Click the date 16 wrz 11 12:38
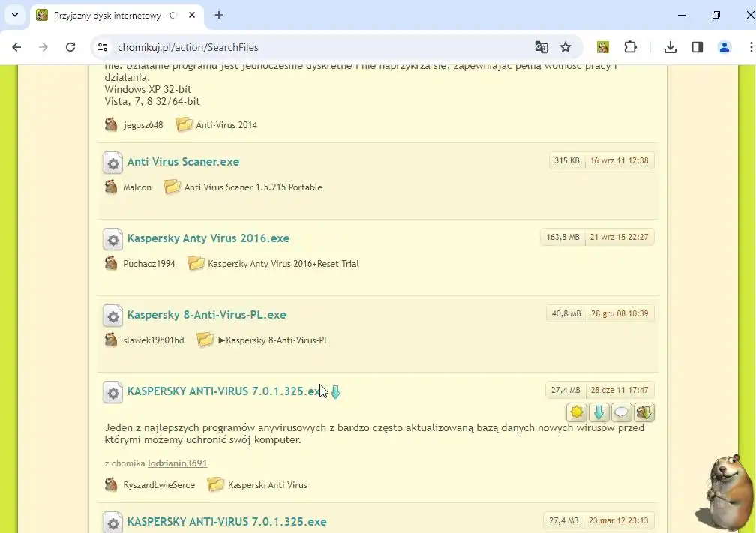Viewport: 756px width, 533px height. (619, 160)
